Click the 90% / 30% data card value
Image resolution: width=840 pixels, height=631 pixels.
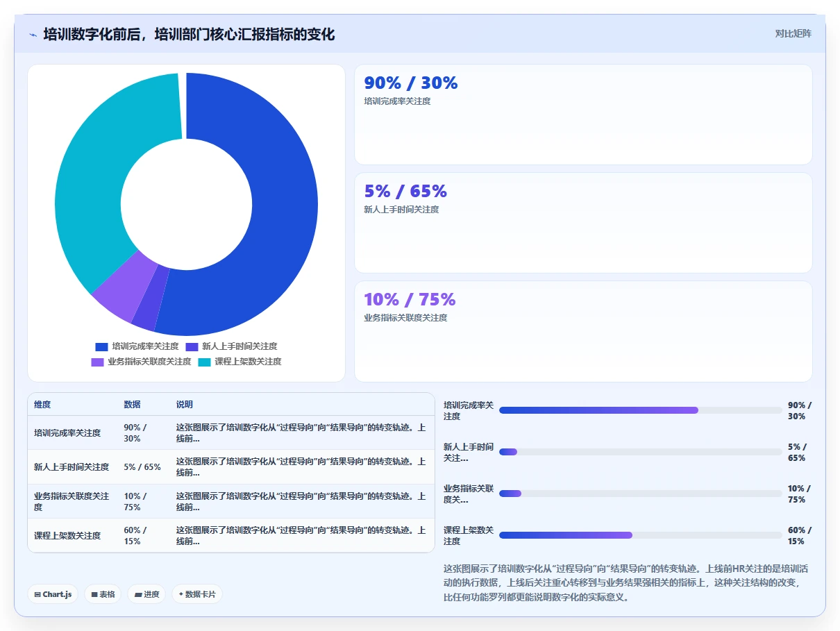point(411,83)
